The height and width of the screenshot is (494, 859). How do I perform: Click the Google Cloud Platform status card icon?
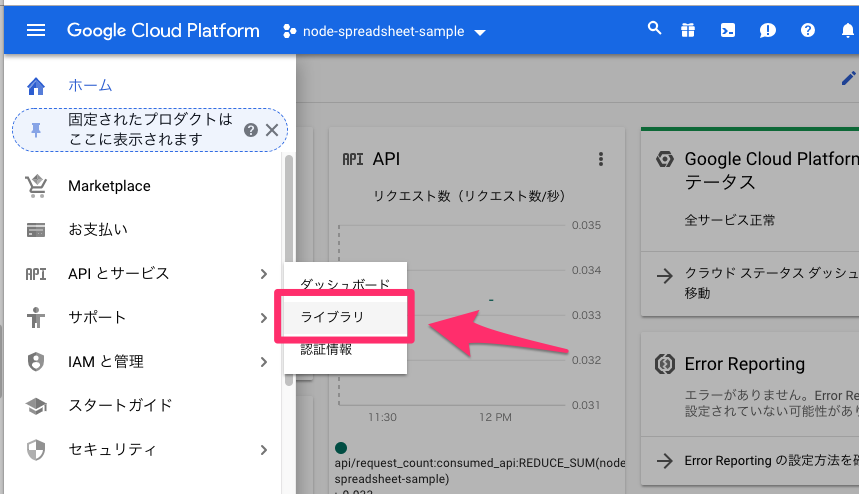(665, 159)
